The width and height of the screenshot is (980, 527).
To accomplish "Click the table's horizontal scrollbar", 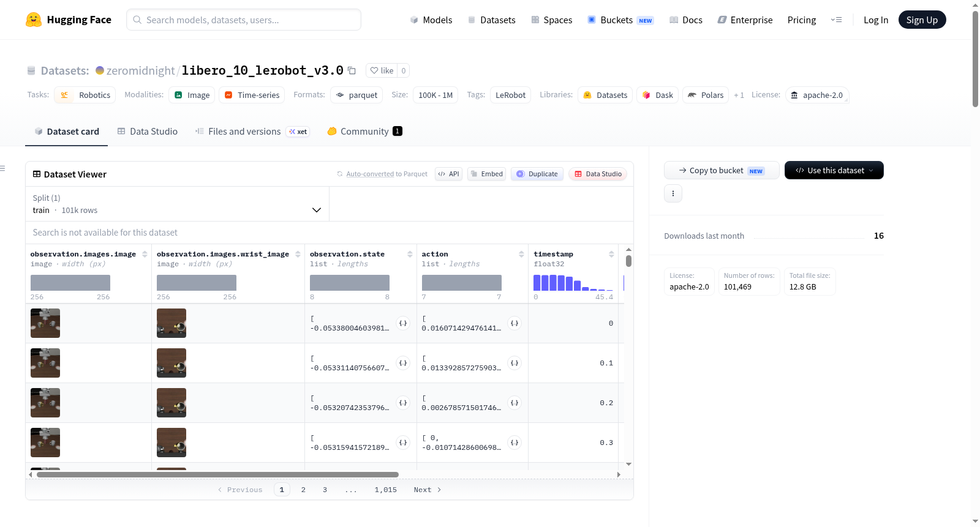I will (x=217, y=474).
